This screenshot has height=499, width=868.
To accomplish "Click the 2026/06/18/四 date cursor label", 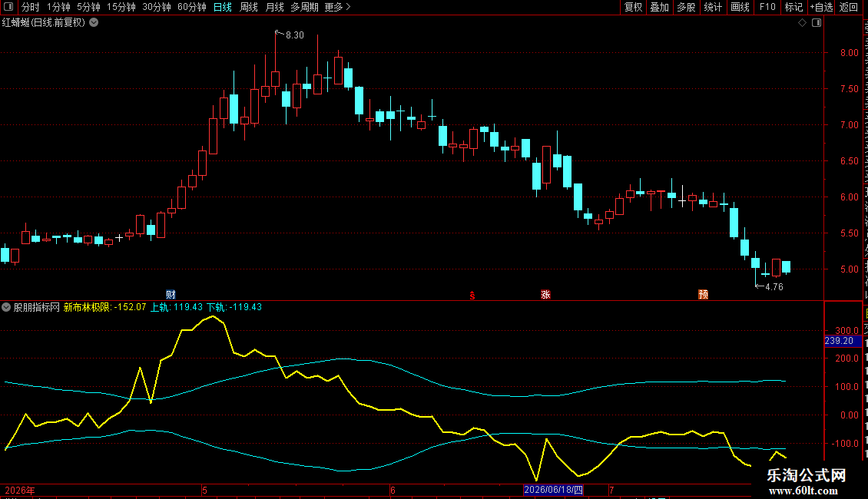I will click(x=553, y=490).
